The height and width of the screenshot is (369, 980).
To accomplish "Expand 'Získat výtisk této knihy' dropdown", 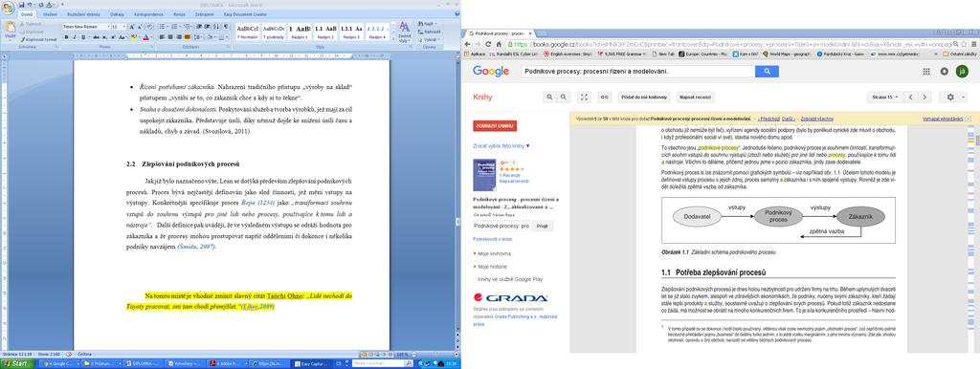I will tap(501, 145).
